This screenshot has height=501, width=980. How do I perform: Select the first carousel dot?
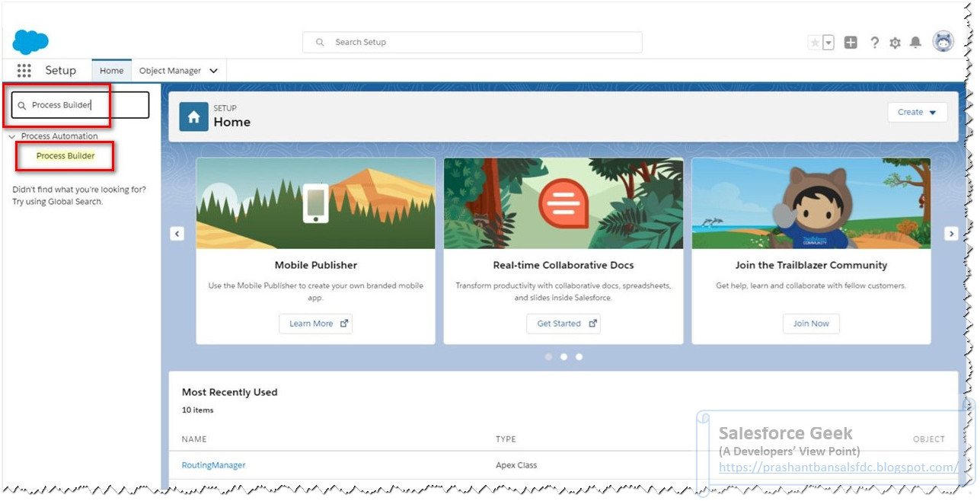click(549, 356)
